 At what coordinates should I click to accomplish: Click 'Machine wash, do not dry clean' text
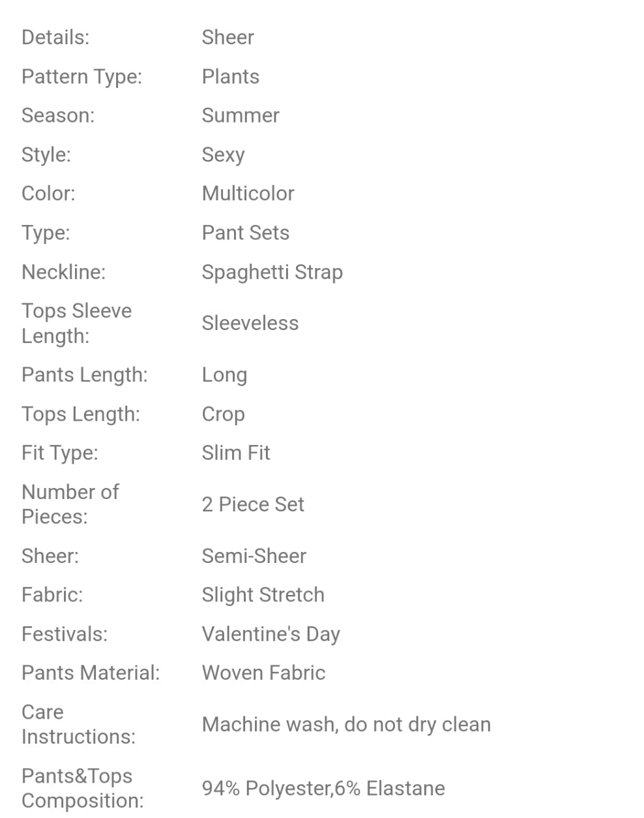(x=346, y=724)
